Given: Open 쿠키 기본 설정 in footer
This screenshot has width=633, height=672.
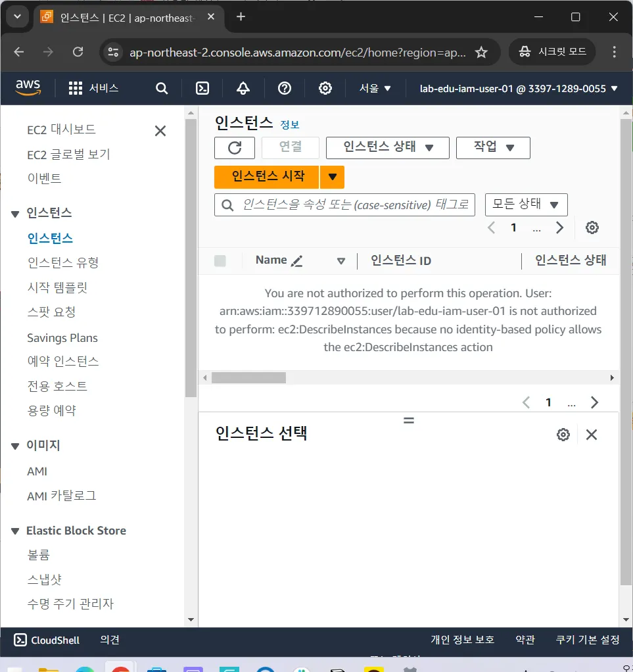Looking at the screenshot, I should click(588, 640).
